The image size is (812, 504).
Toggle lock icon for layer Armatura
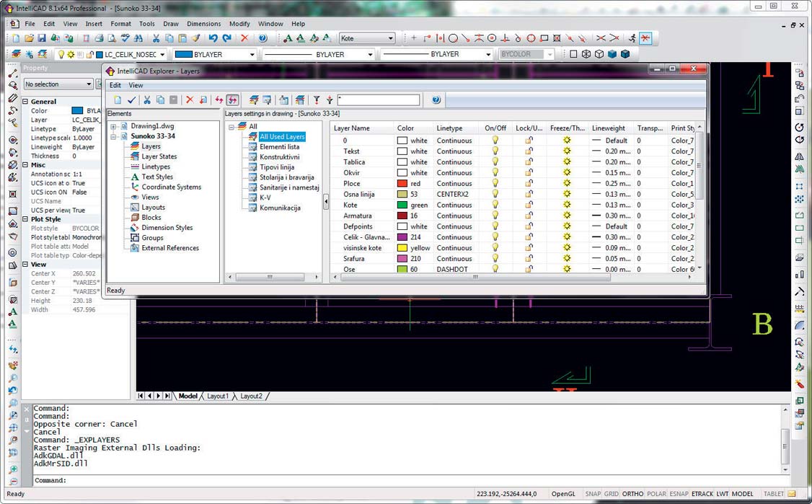pos(529,216)
